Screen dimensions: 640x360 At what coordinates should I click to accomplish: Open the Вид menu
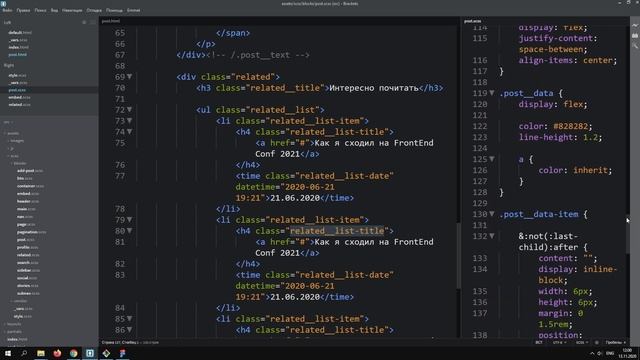point(54,10)
